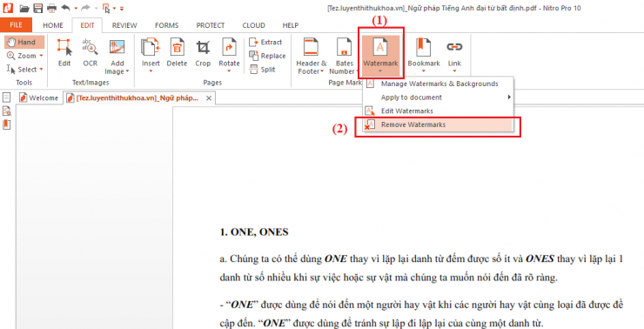
Task: Switch to the Welcome document tab
Action: pos(40,98)
